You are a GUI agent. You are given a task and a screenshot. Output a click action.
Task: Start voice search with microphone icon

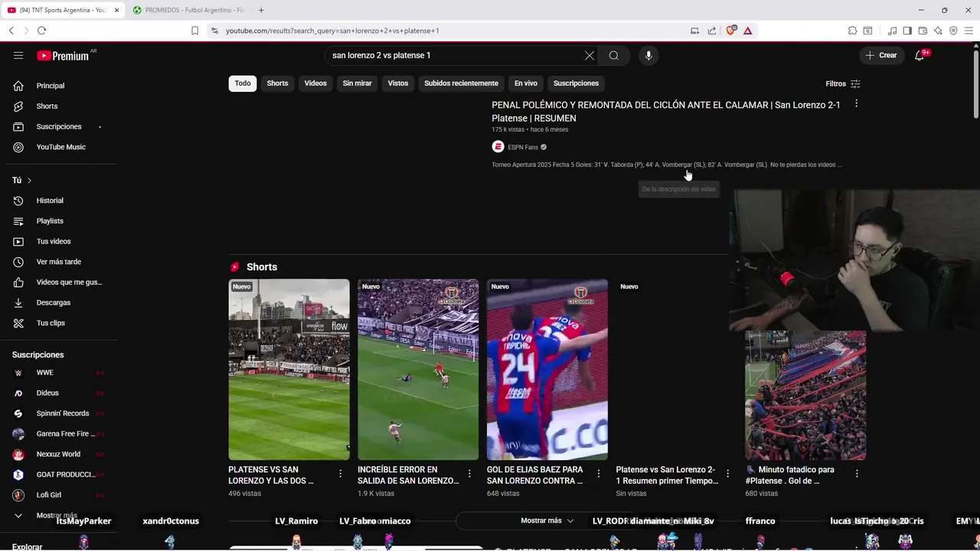click(x=648, y=55)
